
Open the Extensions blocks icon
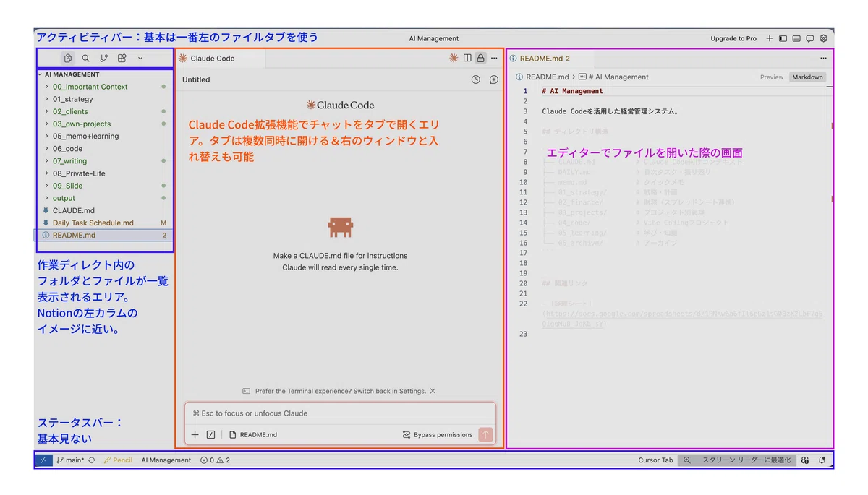click(x=122, y=59)
